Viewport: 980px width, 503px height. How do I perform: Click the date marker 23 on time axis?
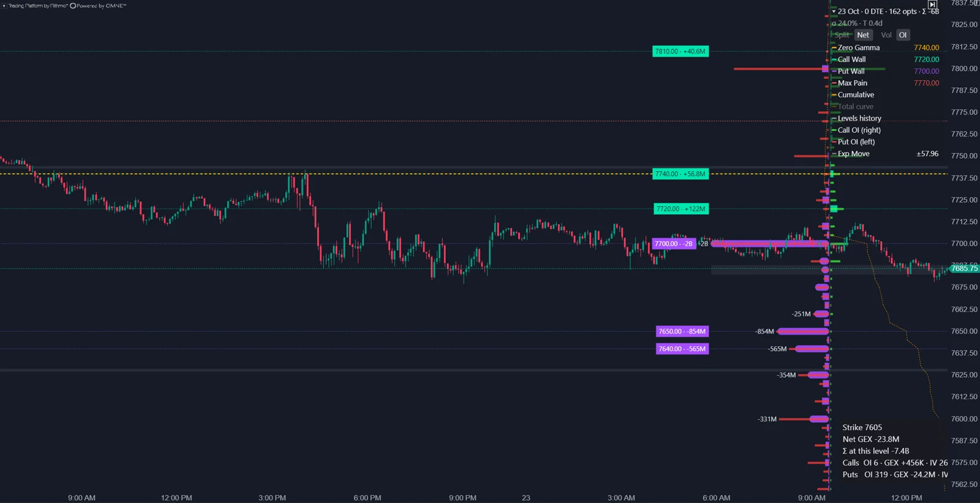(x=526, y=498)
